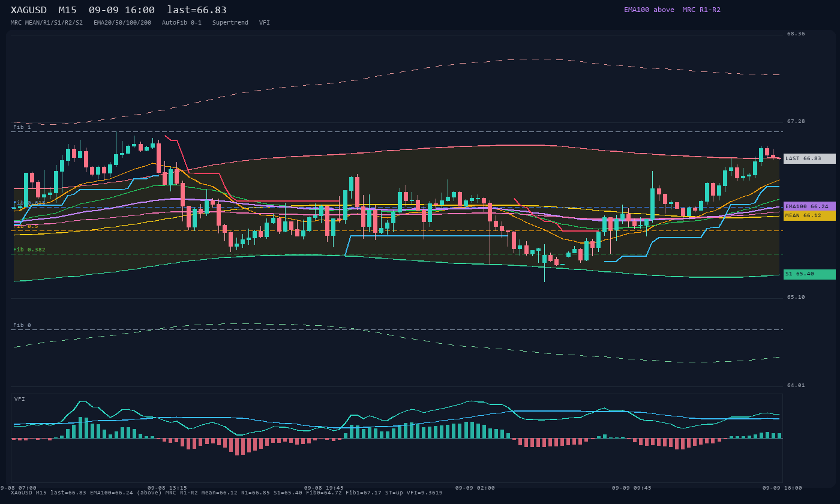Click the 'Fib 1' level label
This screenshot has height=504, width=840.
pyautogui.click(x=22, y=127)
